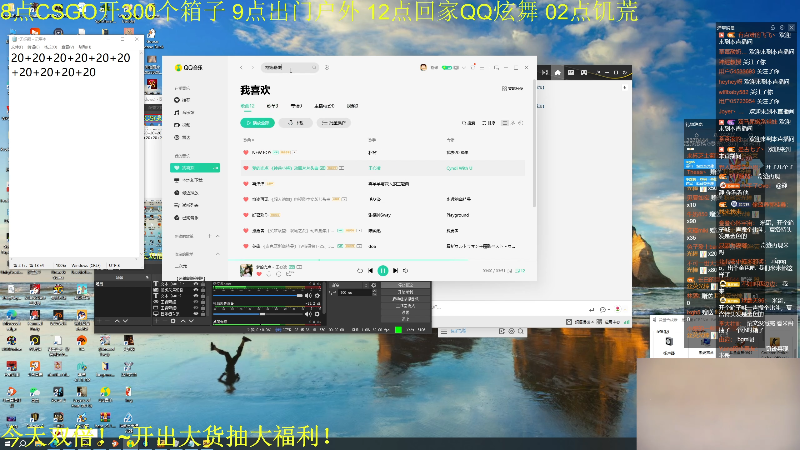Go back in QQ Music navigation
The height and width of the screenshot is (450, 800).
[241, 67]
